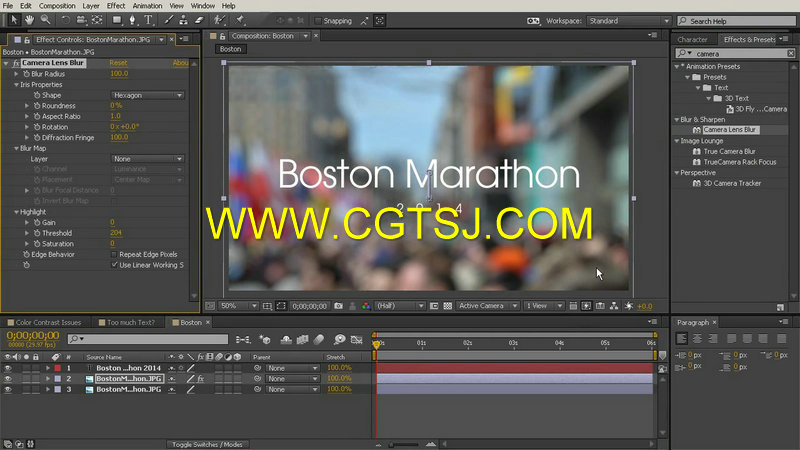Hide layer 3 BostonMarathon.JPG
The height and width of the screenshot is (450, 800).
(x=7, y=389)
